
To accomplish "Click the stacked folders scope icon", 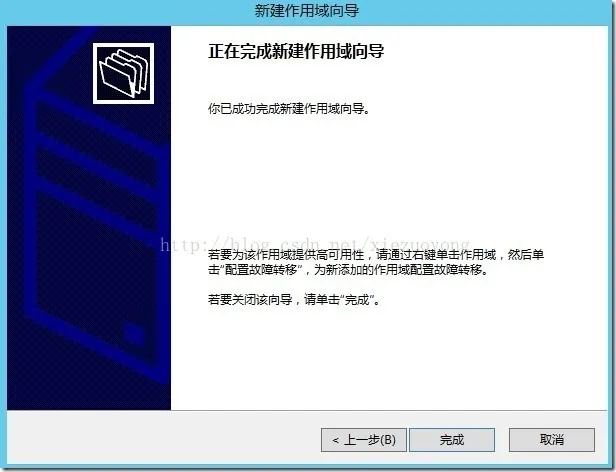I will 123,73.
